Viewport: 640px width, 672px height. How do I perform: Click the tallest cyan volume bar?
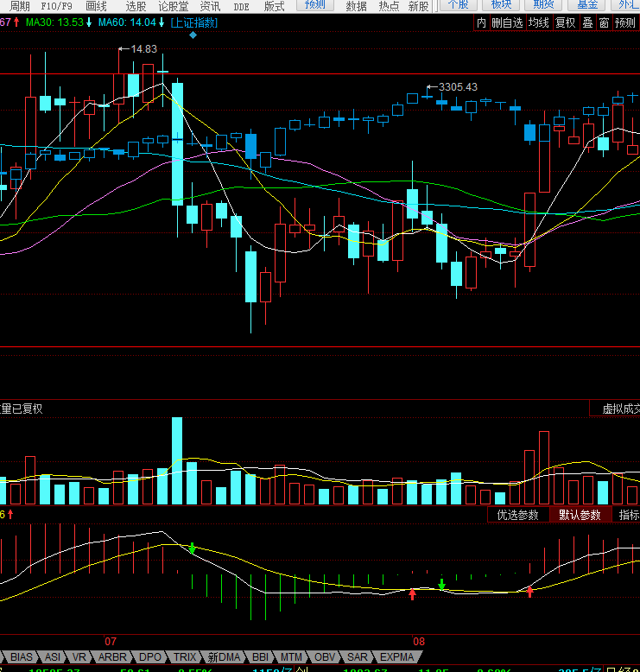coord(177,460)
